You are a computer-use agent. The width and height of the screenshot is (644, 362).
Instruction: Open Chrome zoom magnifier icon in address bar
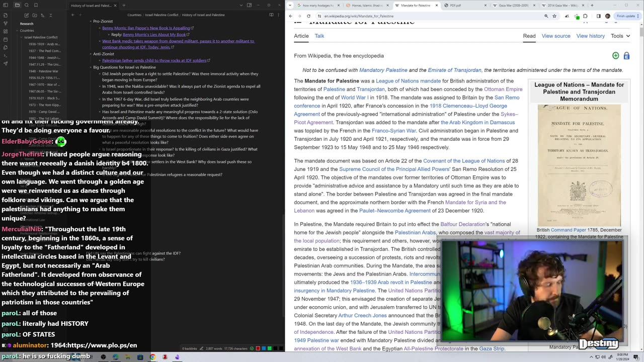point(546,16)
